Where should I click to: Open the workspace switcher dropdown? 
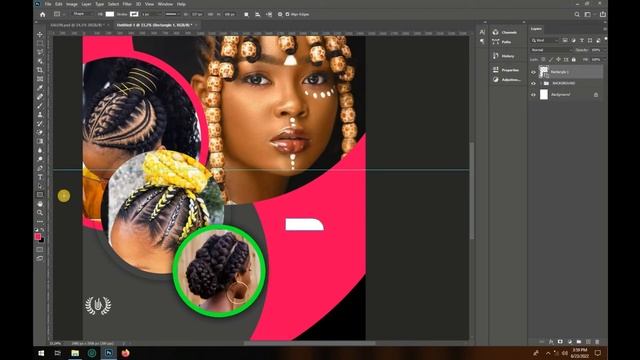(587, 14)
